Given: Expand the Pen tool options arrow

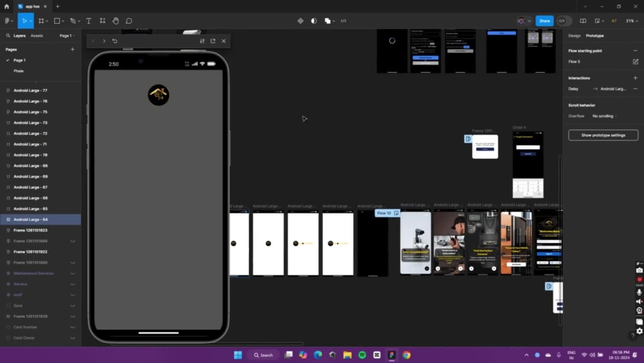Looking at the screenshot, I should (79, 21).
